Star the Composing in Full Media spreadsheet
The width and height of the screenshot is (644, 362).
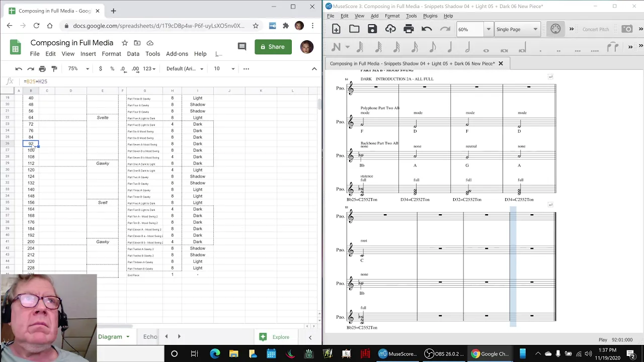125,43
